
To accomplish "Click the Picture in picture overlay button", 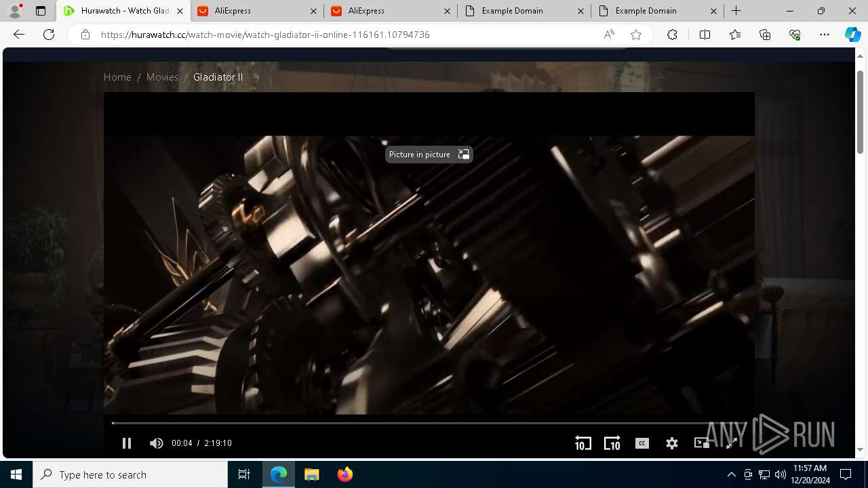I will click(429, 155).
